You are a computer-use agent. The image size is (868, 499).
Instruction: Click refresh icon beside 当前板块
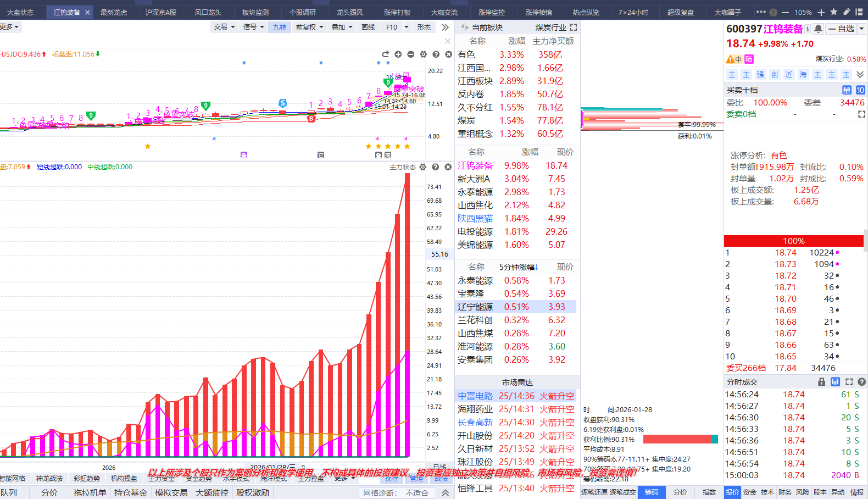(464, 27)
